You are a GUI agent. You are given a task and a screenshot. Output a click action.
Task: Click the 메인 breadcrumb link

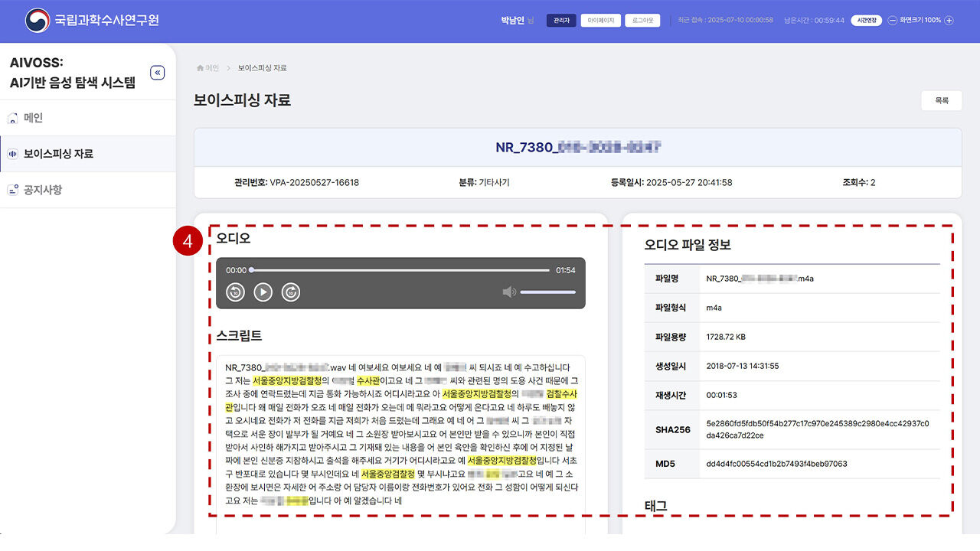pyautogui.click(x=212, y=68)
